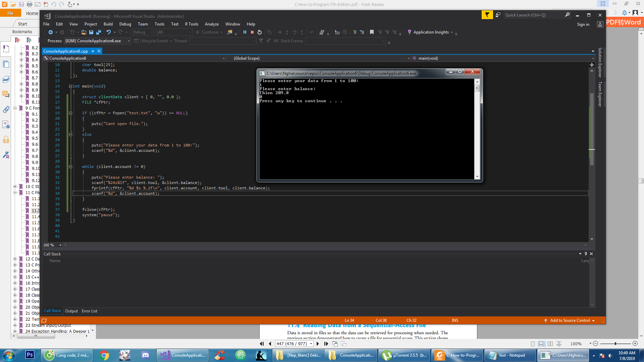Click the Restart debugging icon
The width and height of the screenshot is (644, 362).
[260, 32]
